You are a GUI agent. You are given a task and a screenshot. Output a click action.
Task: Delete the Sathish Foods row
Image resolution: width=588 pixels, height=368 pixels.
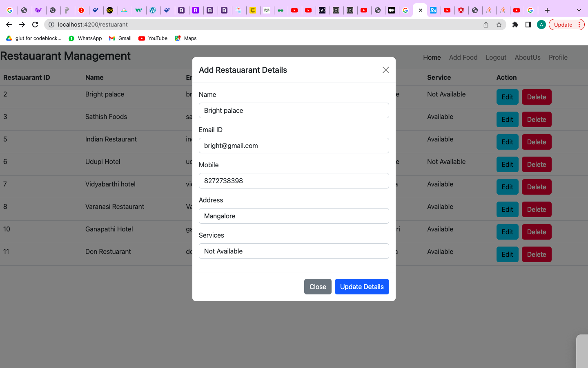coord(537,119)
